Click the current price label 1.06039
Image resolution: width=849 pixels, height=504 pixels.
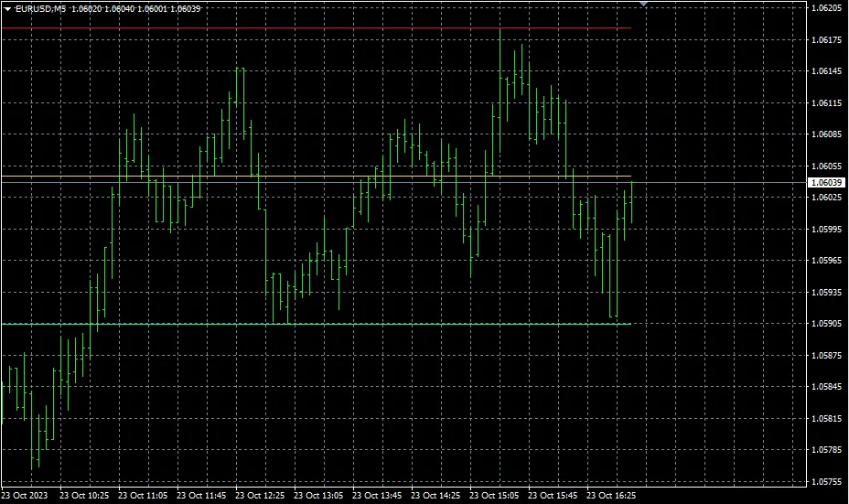pos(825,183)
